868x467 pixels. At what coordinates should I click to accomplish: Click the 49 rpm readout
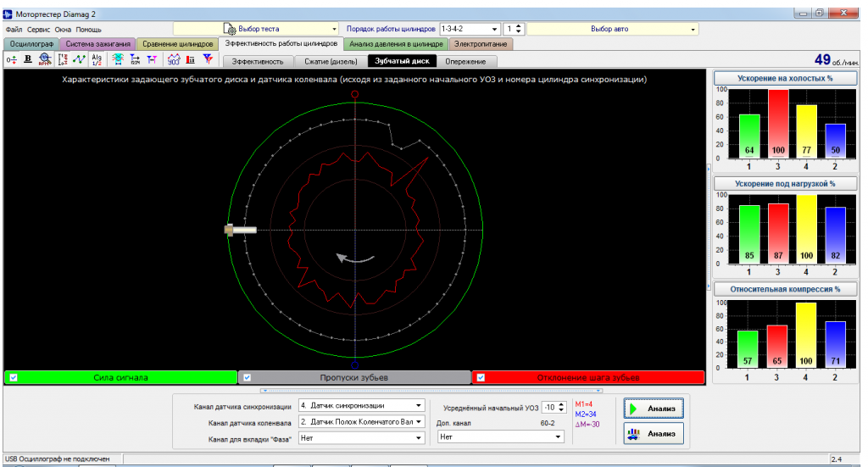837,60
